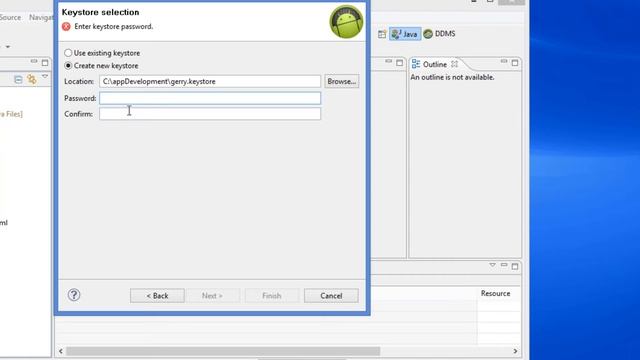
Task: Switch to the DDMS perspective
Action: 439,34
